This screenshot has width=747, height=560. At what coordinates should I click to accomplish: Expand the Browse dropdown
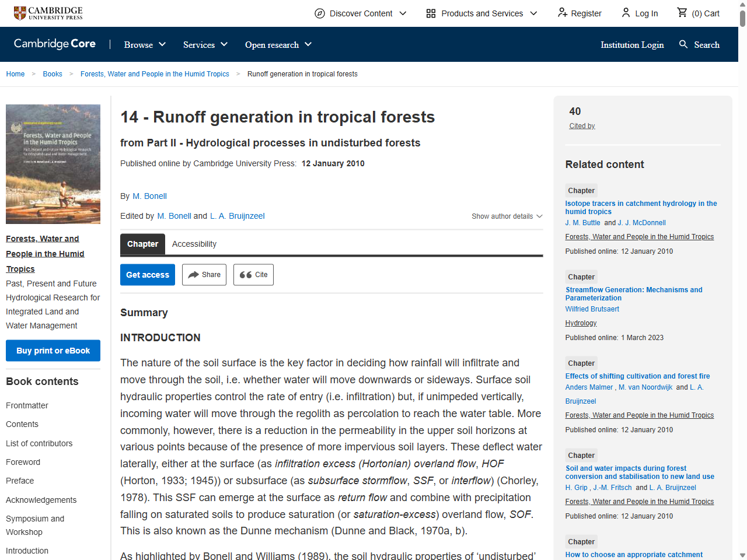coord(144,44)
